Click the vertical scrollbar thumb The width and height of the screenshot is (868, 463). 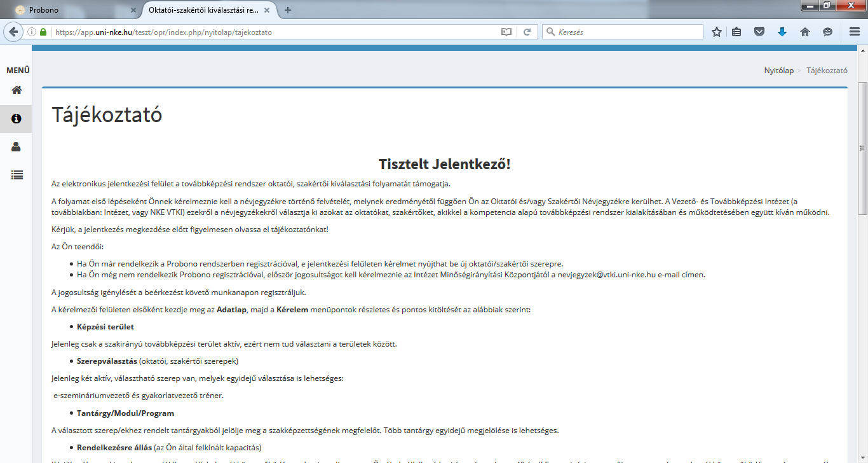coord(863,149)
